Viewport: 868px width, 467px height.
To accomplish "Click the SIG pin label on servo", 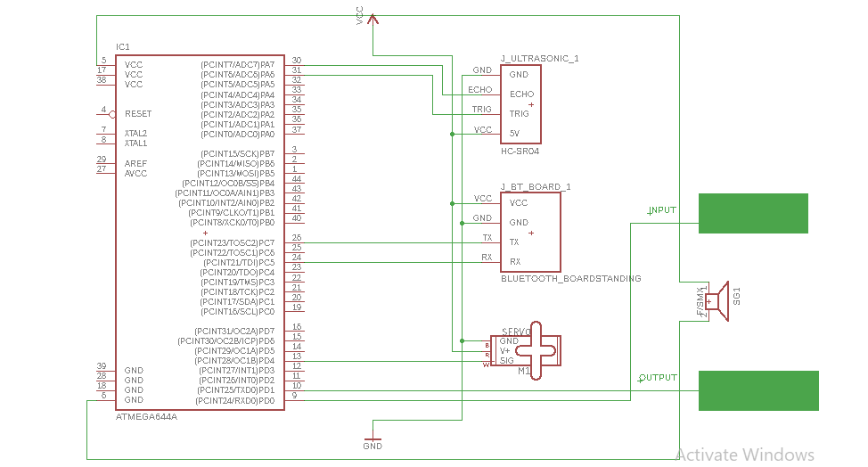I will point(506,361).
